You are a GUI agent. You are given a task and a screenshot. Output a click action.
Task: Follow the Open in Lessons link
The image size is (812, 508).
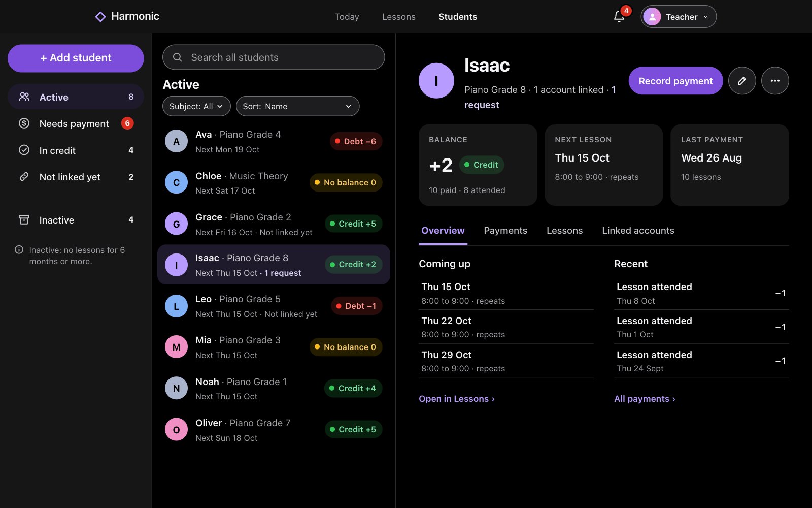457,399
